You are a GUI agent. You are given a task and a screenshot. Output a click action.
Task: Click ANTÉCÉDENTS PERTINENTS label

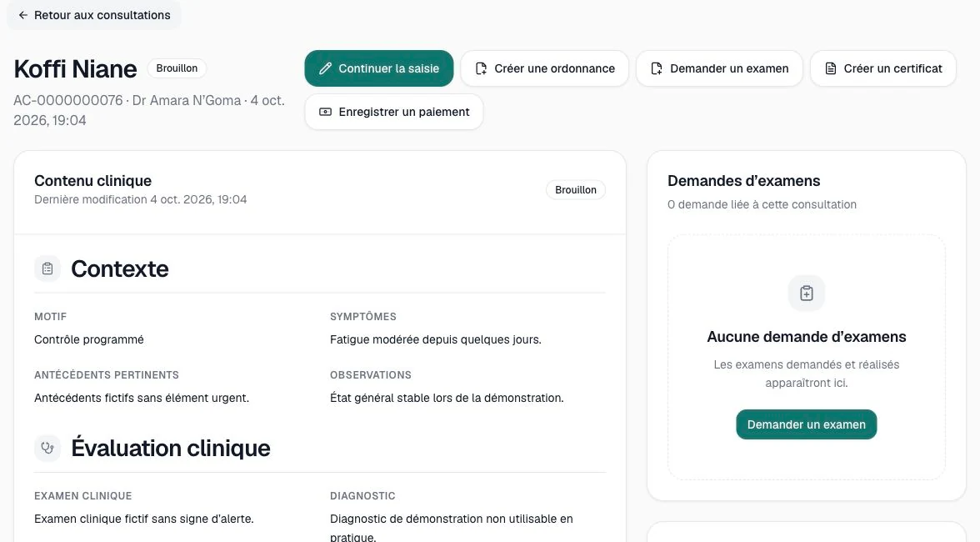[107, 375]
